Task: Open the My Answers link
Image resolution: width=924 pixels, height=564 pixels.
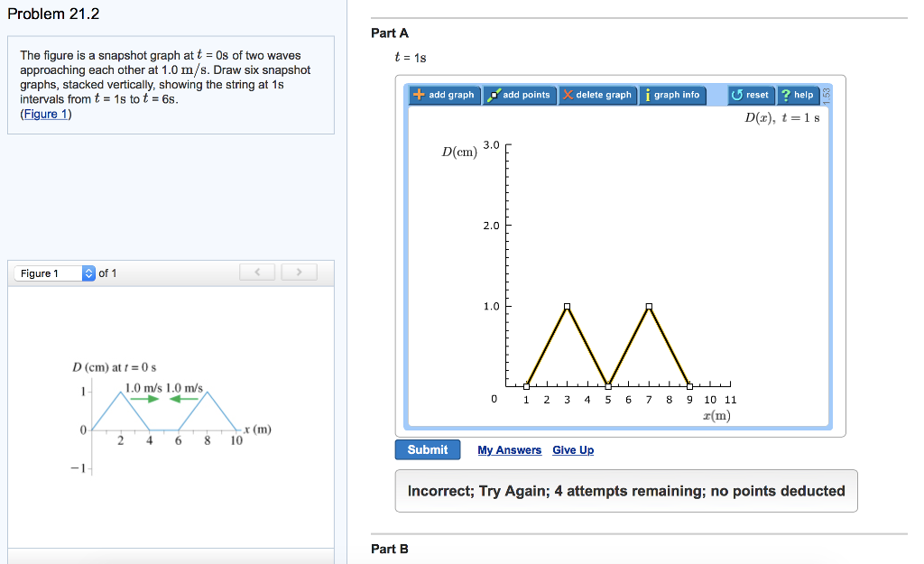Action: tap(509, 449)
